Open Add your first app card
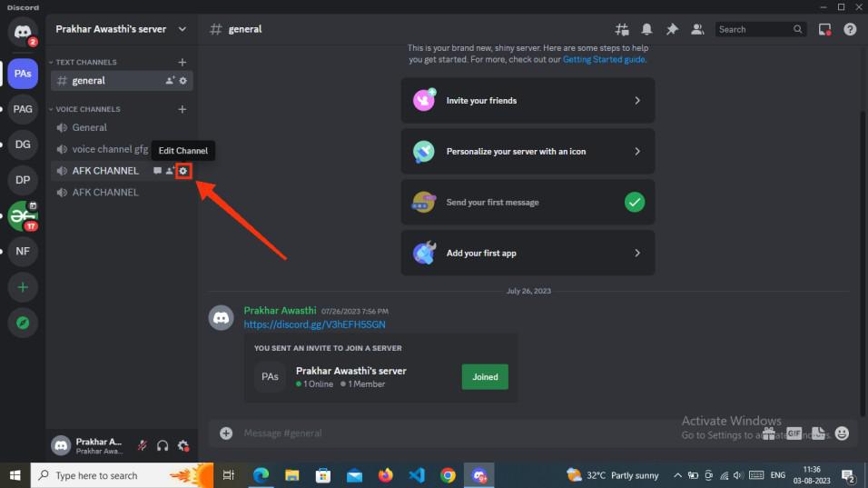Image resolution: width=868 pixels, height=488 pixels. pos(528,254)
